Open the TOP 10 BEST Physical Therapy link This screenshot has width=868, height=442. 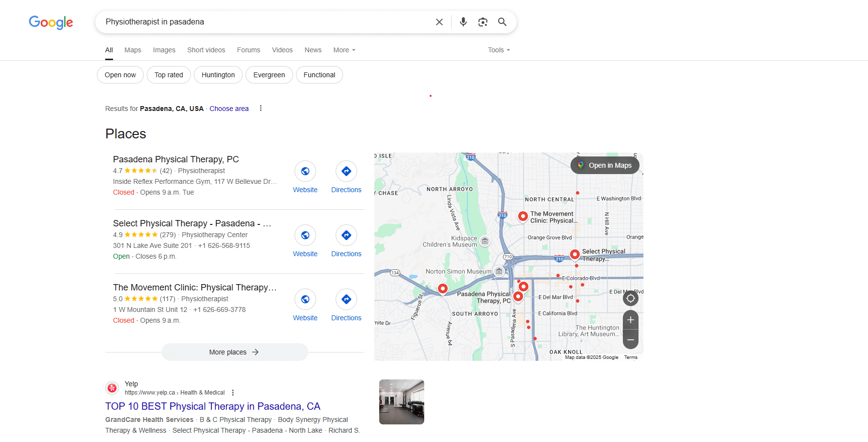[212, 406]
